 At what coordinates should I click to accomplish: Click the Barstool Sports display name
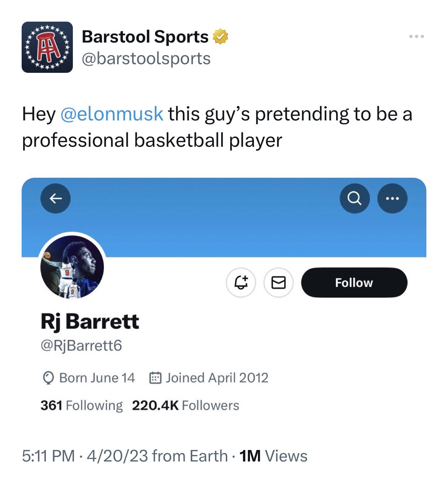(x=145, y=37)
